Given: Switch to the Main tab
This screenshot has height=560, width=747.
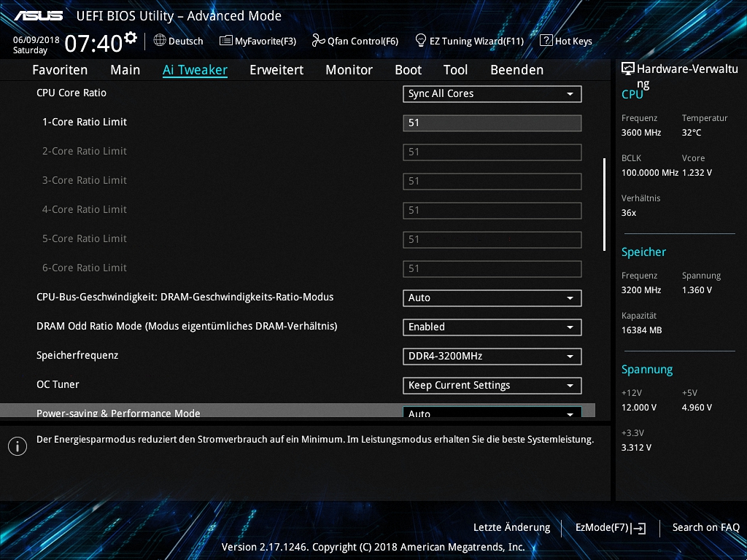Looking at the screenshot, I should [x=125, y=70].
